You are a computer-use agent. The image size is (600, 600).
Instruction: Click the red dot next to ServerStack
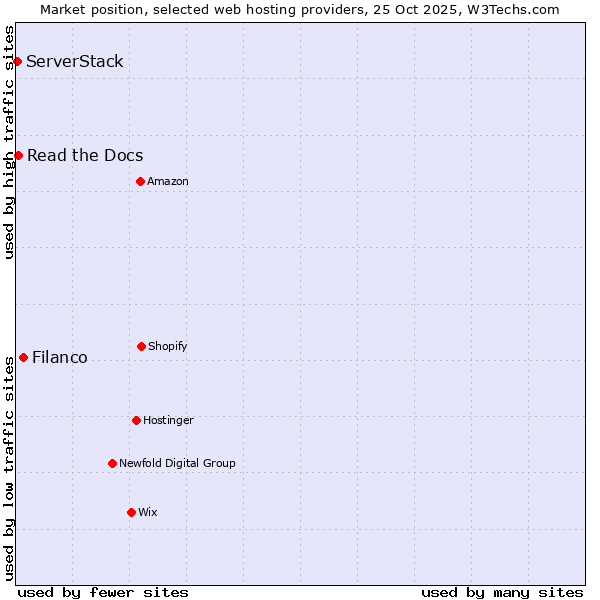[17, 62]
